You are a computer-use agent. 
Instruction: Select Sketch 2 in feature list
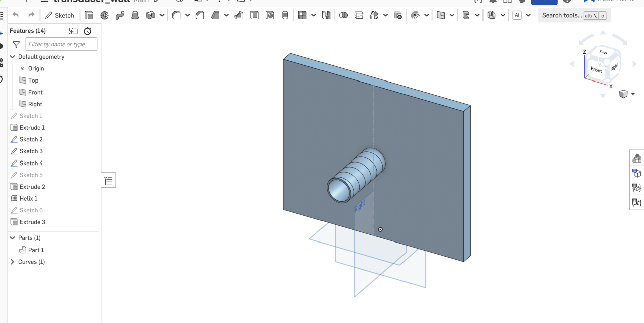31,139
